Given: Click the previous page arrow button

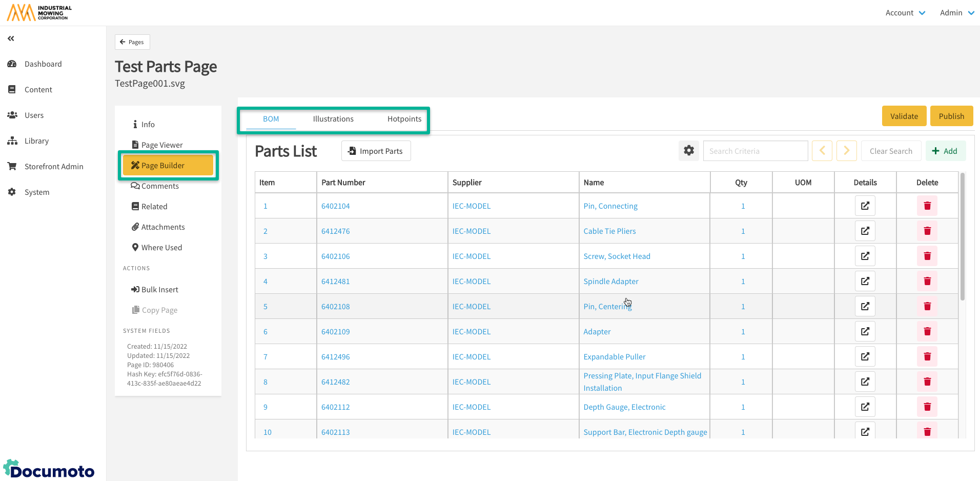Looking at the screenshot, I should tap(822, 151).
